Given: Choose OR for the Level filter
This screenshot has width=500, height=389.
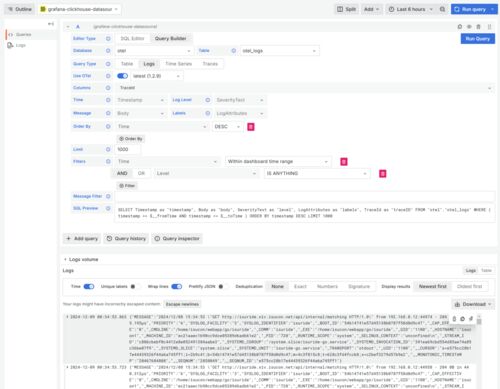Looking at the screenshot, I should point(141,174).
